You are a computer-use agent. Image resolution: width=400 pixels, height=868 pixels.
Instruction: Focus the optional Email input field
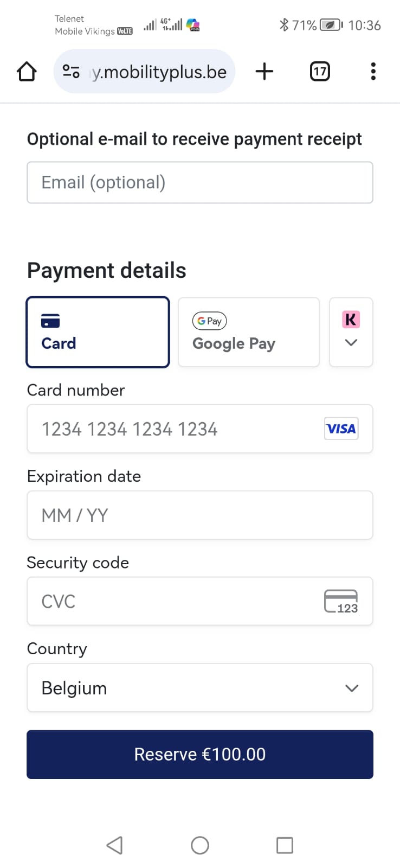(x=200, y=182)
